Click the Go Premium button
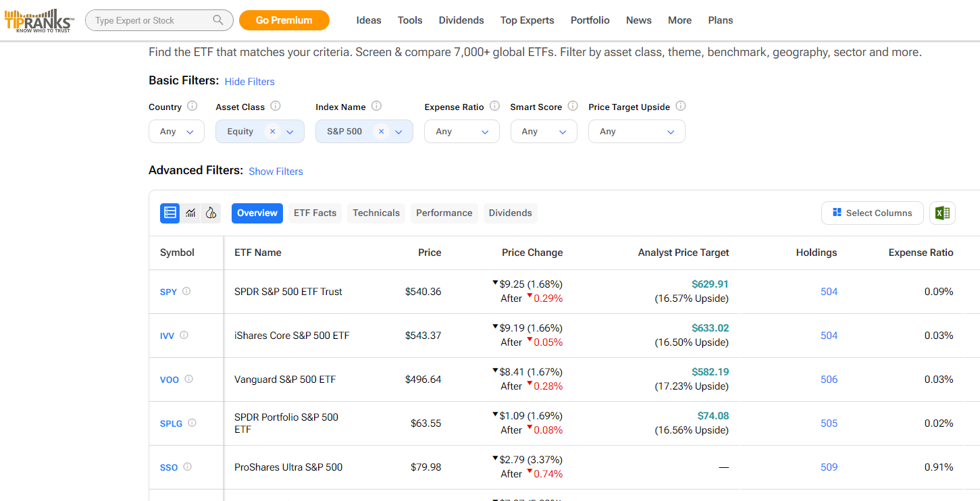This screenshot has height=501, width=980. click(284, 20)
